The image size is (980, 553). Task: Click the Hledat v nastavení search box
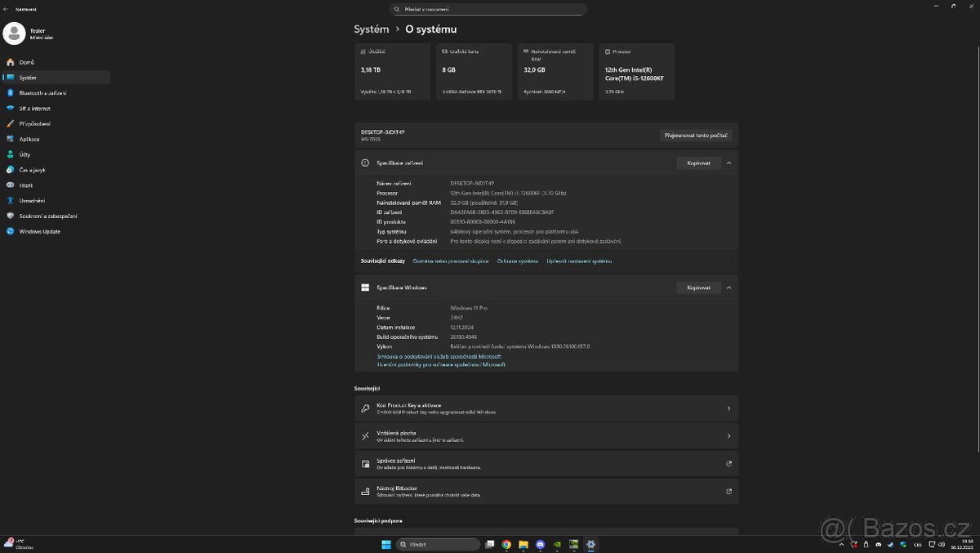pyautogui.click(x=488, y=9)
